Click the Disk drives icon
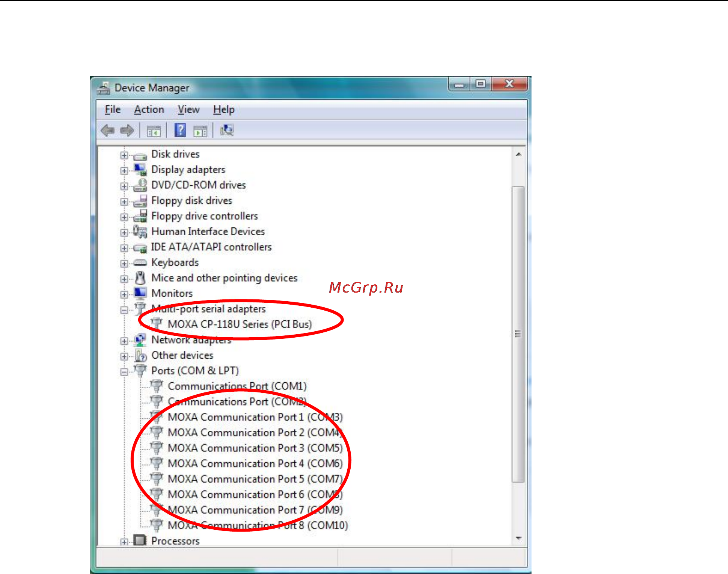728x574 pixels. click(140, 156)
